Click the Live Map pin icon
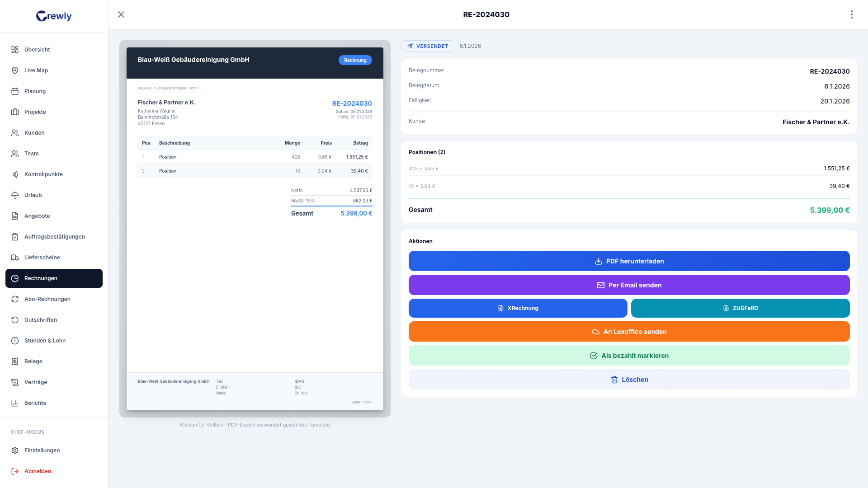Image resolution: width=868 pixels, height=488 pixels. tap(15, 70)
